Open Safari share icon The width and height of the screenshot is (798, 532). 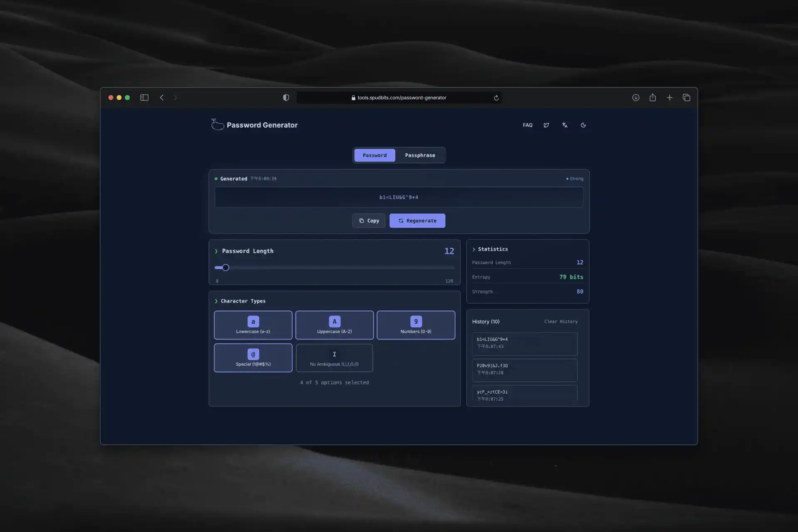(653, 98)
